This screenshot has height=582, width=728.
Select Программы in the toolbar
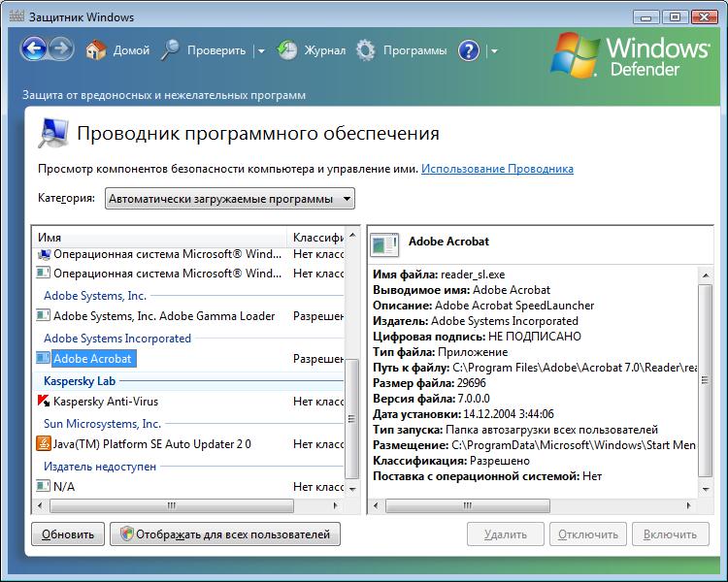click(415, 50)
